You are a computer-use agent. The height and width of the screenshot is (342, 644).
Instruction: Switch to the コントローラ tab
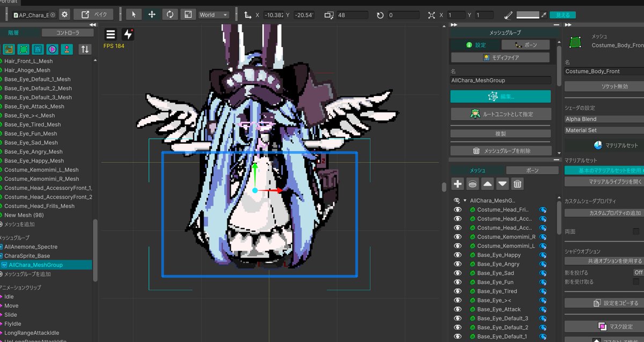[x=68, y=33]
